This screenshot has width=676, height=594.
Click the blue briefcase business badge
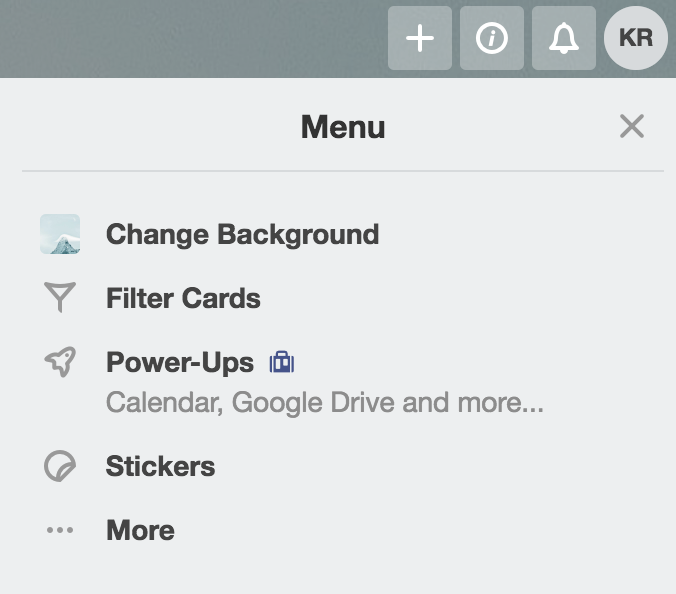(x=282, y=362)
